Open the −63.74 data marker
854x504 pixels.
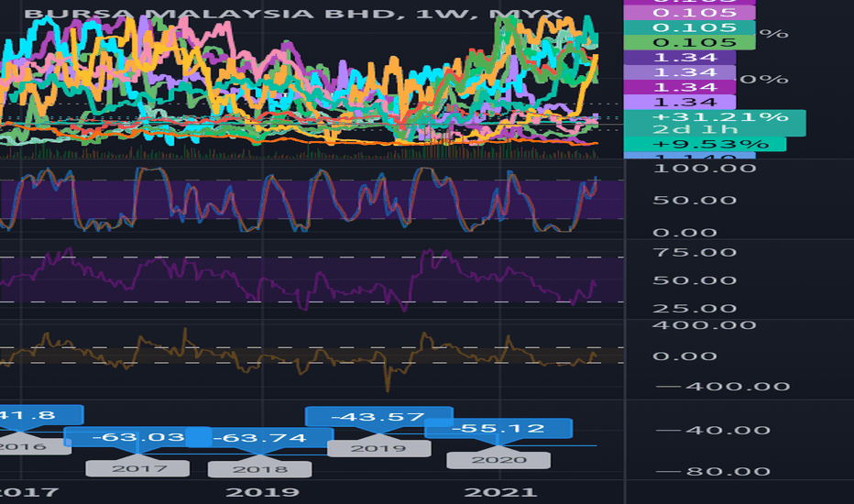(259, 438)
